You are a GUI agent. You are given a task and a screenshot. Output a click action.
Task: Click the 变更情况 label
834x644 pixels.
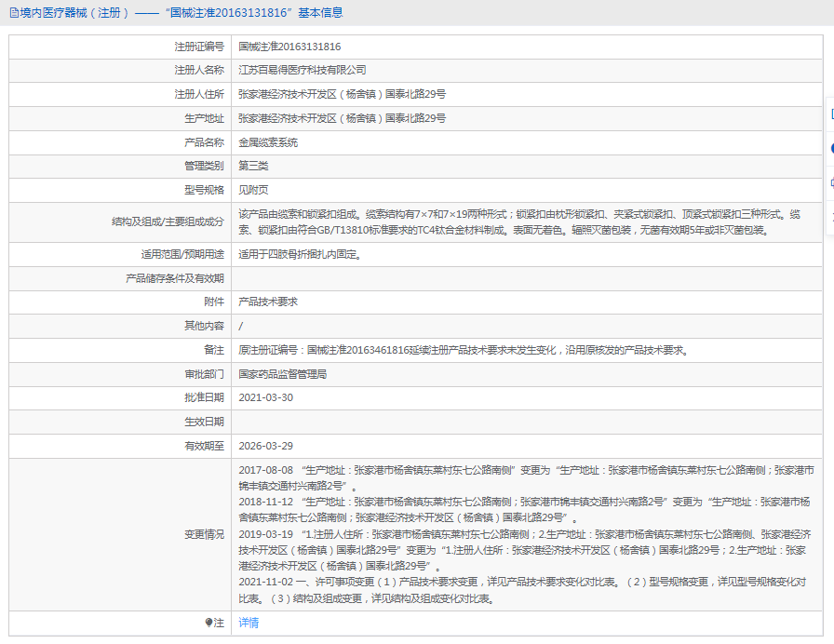204,534
